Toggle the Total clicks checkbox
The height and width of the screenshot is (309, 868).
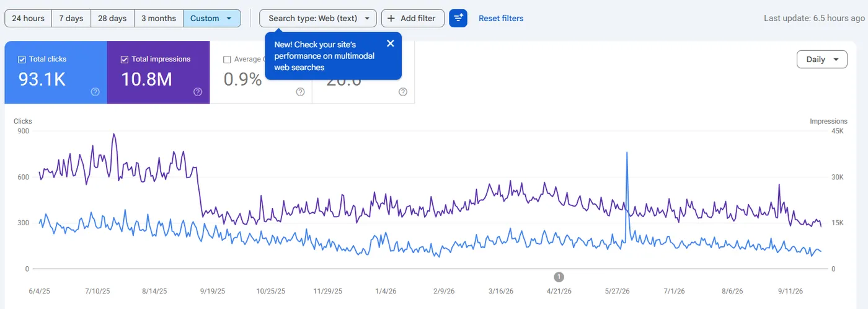click(22, 59)
